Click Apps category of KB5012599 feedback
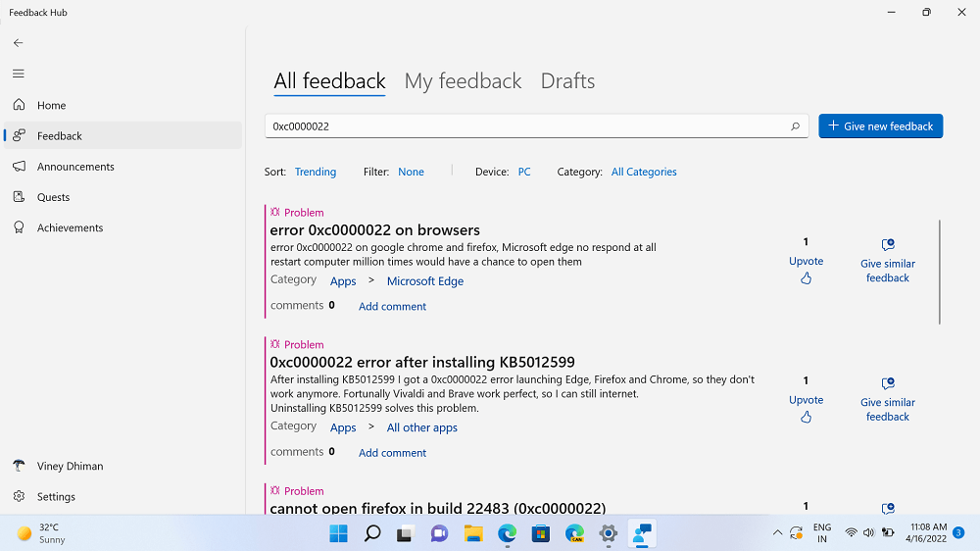 pos(343,427)
